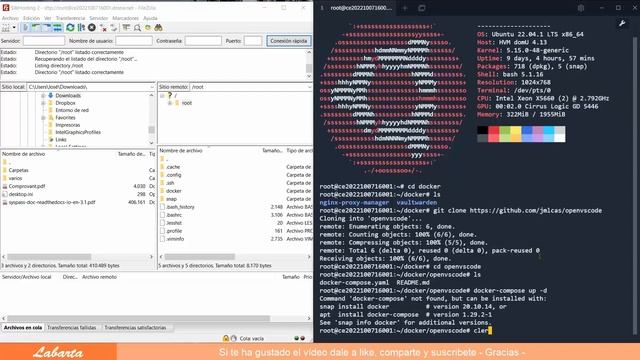Click the Conexión rápida button
The height and width of the screenshot is (360, 640).
coord(289,41)
